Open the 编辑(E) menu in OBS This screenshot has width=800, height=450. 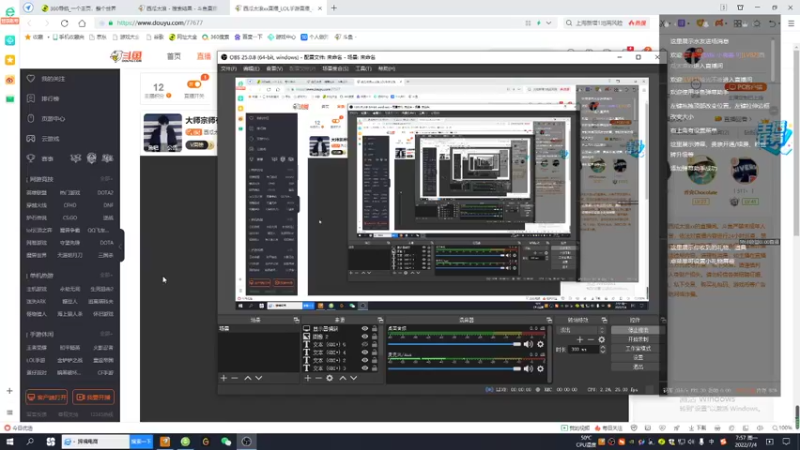[251, 68]
